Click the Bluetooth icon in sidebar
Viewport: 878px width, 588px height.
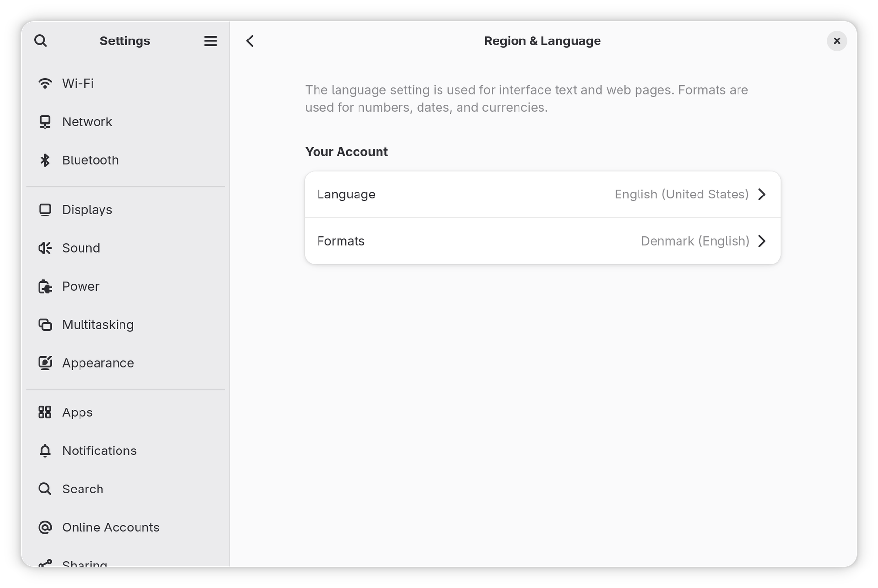coord(45,160)
